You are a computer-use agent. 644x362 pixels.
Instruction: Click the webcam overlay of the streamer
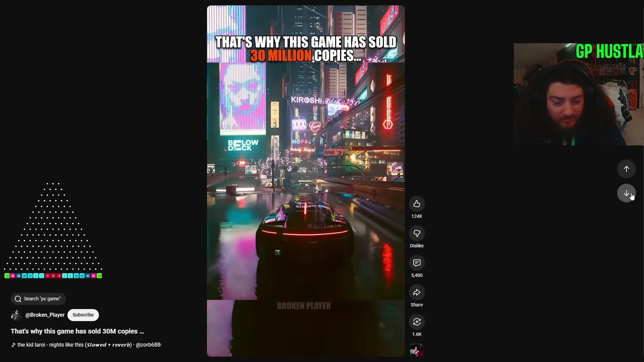579,95
